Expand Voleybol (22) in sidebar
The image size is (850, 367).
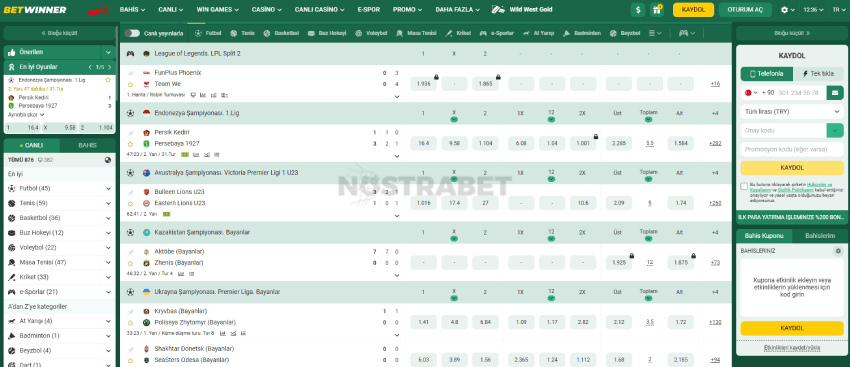[x=108, y=248]
